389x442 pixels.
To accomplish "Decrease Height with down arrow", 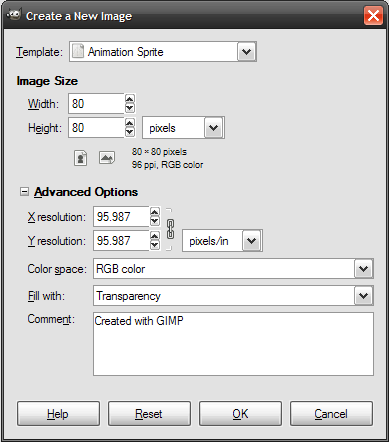I will click(130, 132).
